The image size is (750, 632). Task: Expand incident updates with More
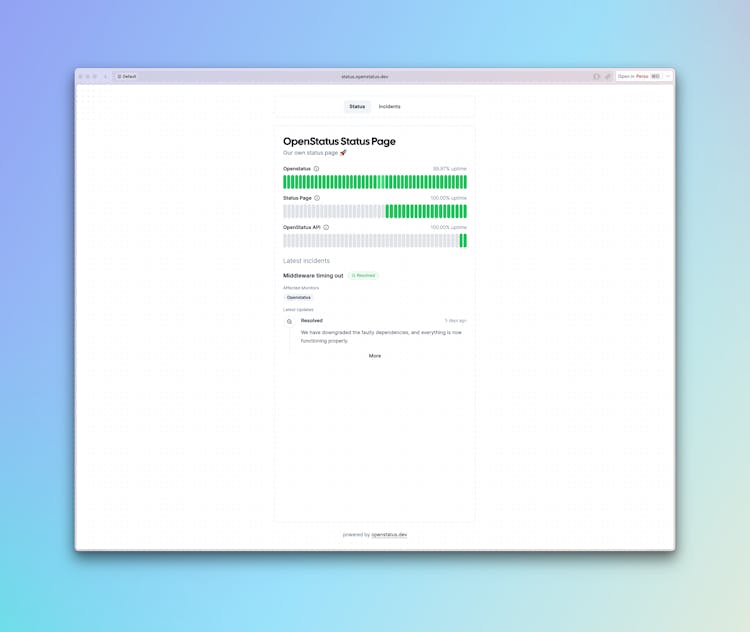375,356
